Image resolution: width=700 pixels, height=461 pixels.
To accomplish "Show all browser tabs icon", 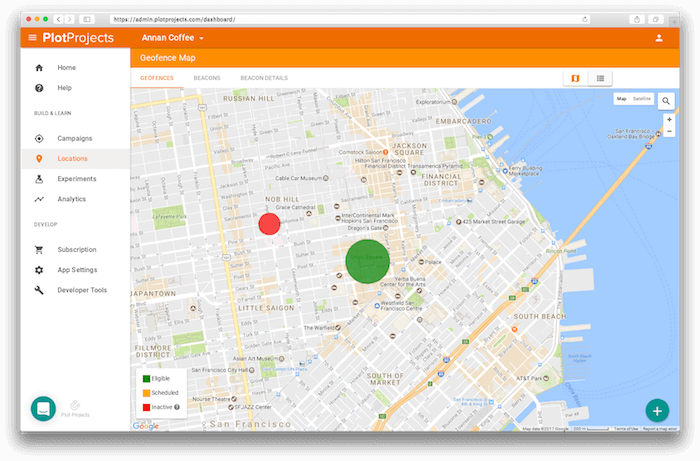I will pos(656,19).
